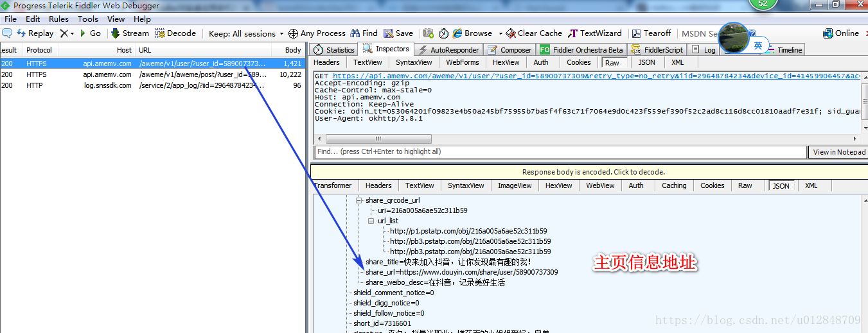Select the share_url tree row
The height and width of the screenshot is (333, 868).
(x=461, y=272)
